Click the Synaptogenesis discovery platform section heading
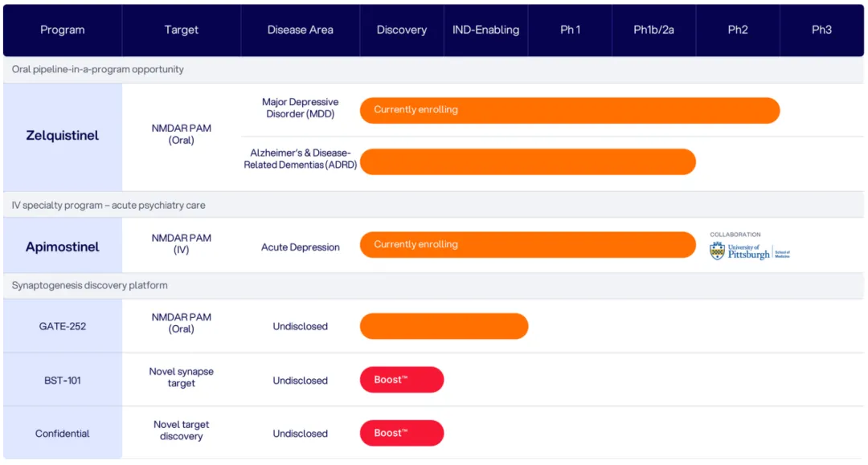This screenshot has height=465, width=868. click(90, 285)
